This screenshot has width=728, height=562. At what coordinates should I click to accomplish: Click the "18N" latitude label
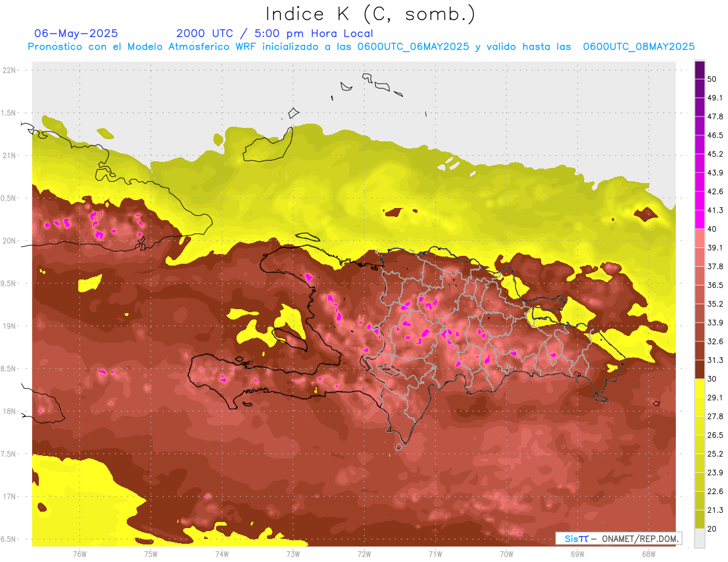tap(10, 412)
